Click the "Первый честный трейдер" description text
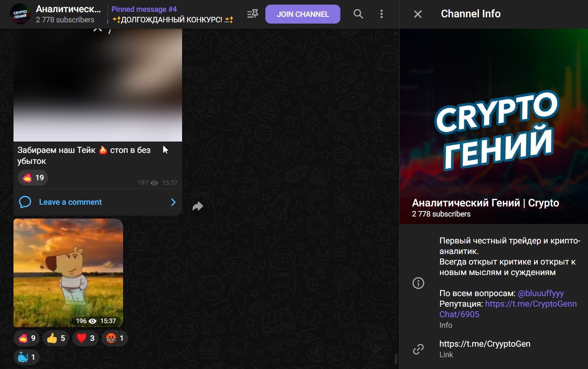 click(510, 257)
